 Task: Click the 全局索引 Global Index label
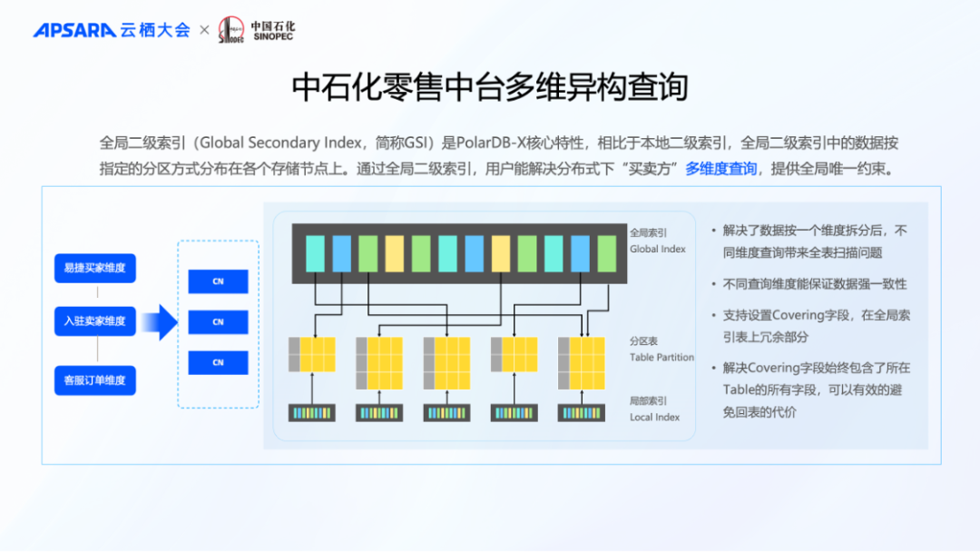tap(658, 241)
